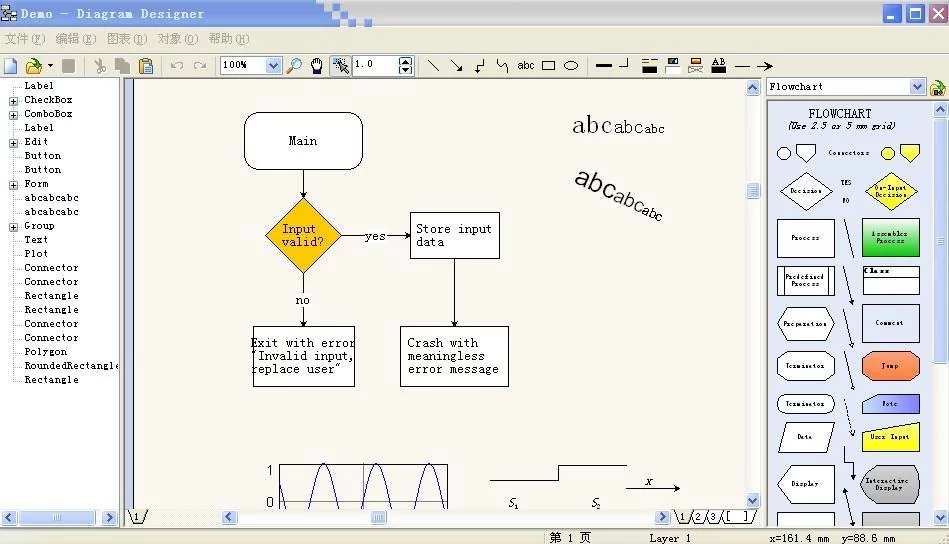949x544 pixels.
Task: Expand the Group tree node
Action: click(14, 226)
